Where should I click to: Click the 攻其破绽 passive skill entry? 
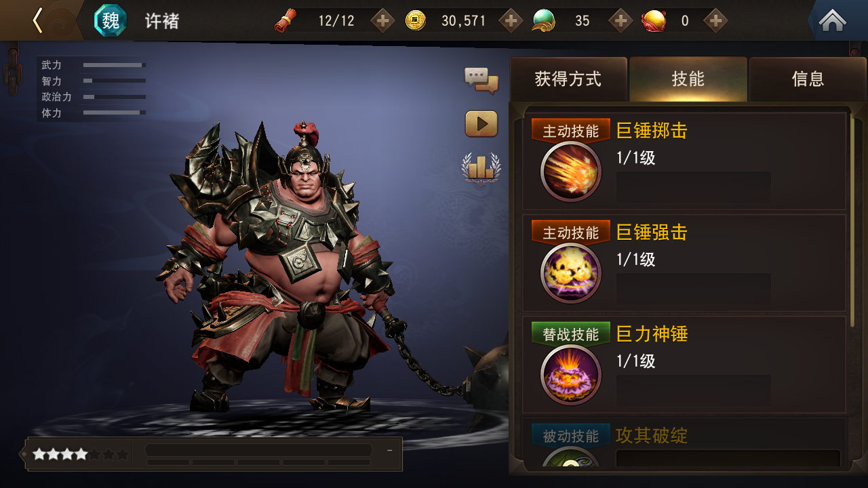coord(685,445)
